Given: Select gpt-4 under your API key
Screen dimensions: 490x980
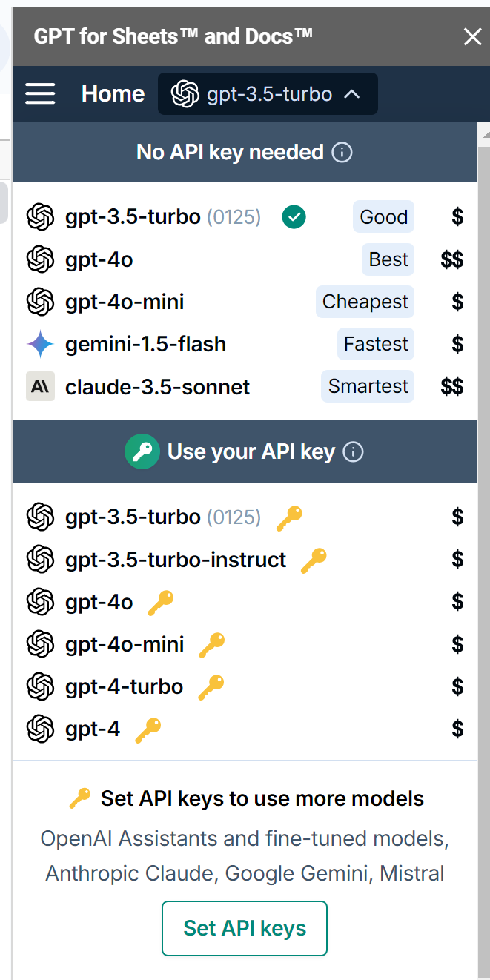Looking at the screenshot, I should [245, 729].
